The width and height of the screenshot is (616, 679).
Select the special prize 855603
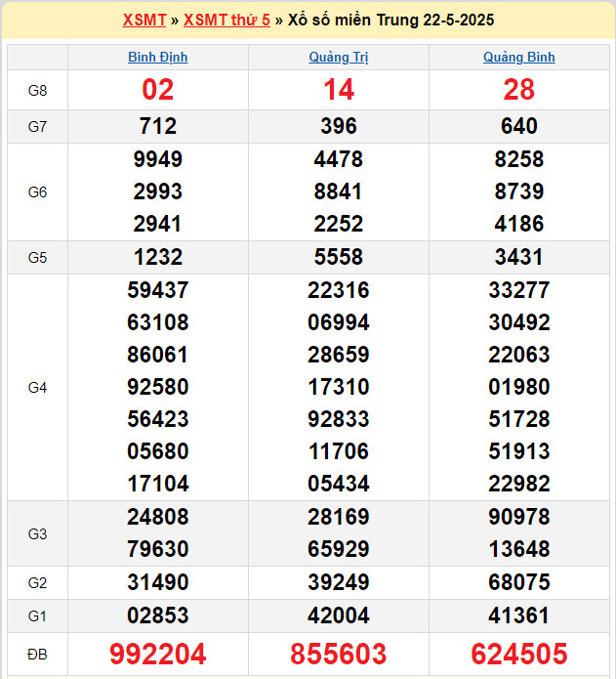(339, 654)
